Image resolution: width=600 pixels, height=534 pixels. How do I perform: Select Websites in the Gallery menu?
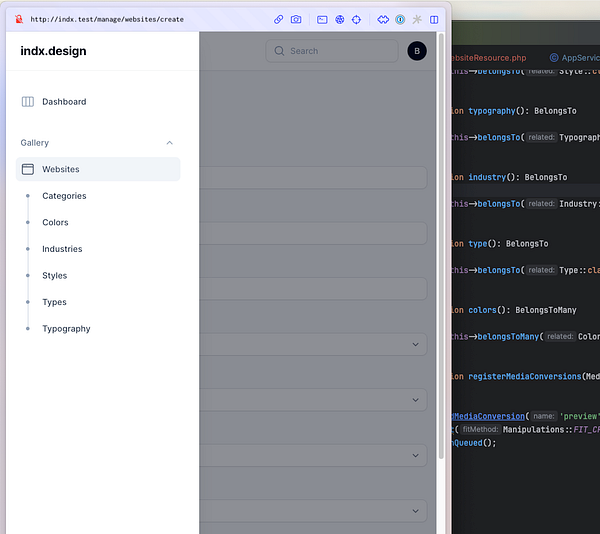[61, 169]
